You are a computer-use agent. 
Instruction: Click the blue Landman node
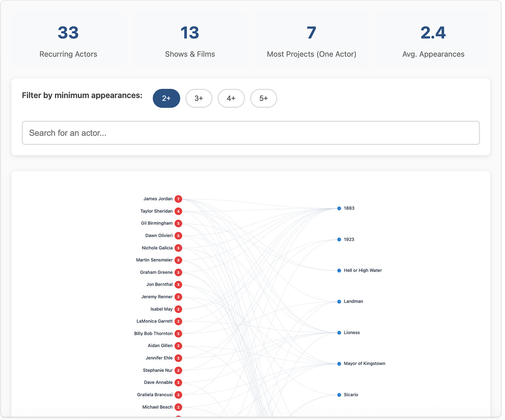[x=339, y=301]
